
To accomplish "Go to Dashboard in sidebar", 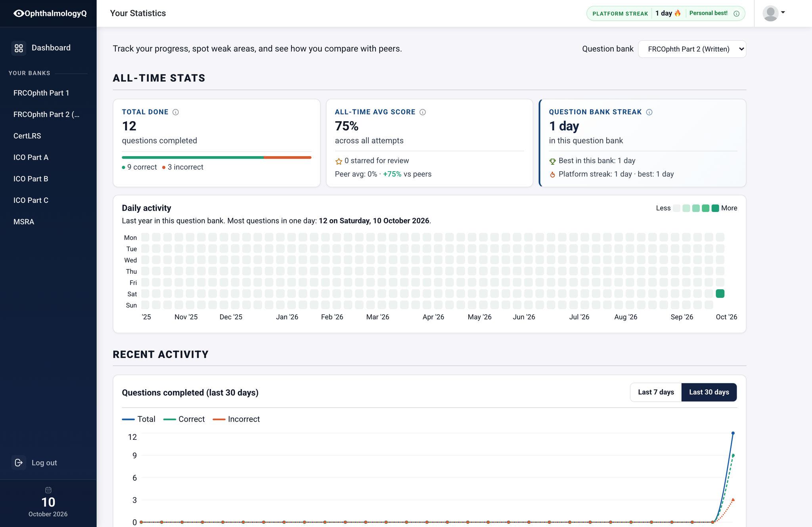I will click(51, 48).
